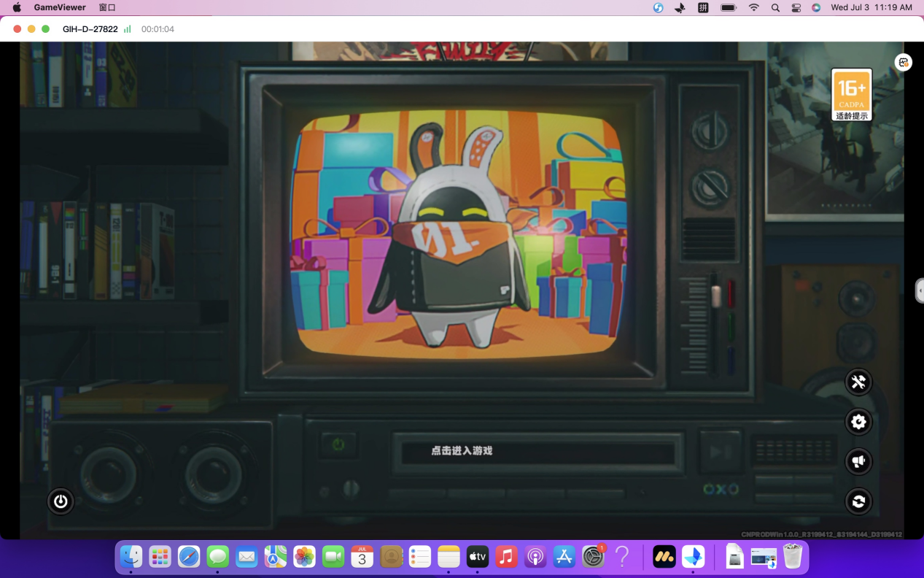Viewport: 924px width, 578px height.
Task: Open the black app with yellow M logo
Action: pyautogui.click(x=664, y=557)
